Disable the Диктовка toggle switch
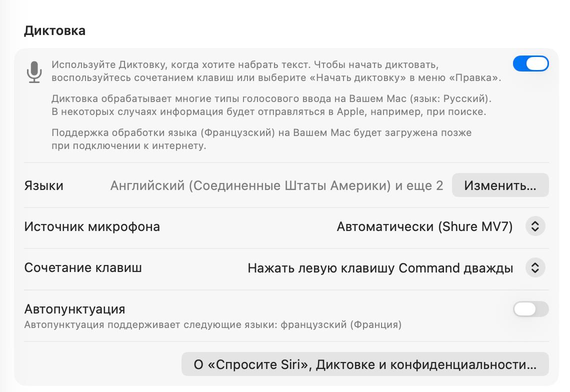Screen dimensions: 570x392 tap(530, 64)
